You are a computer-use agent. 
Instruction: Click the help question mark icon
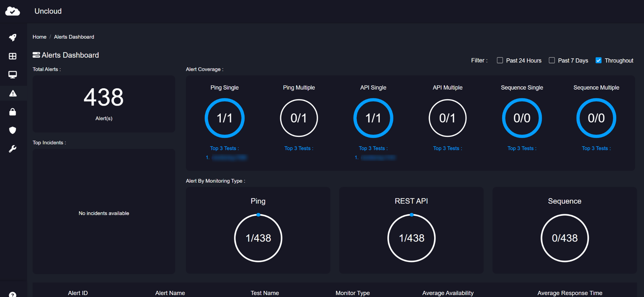point(13,295)
